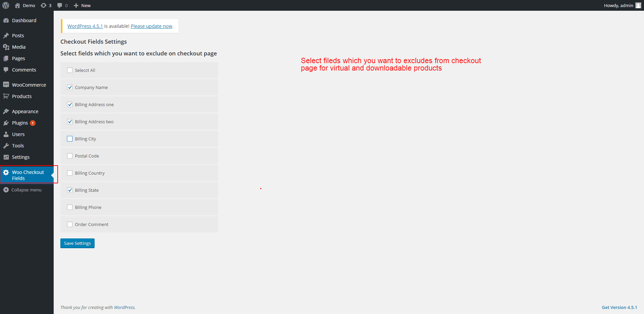Click the Tools wrench icon
The image size is (644, 314).
6,146
